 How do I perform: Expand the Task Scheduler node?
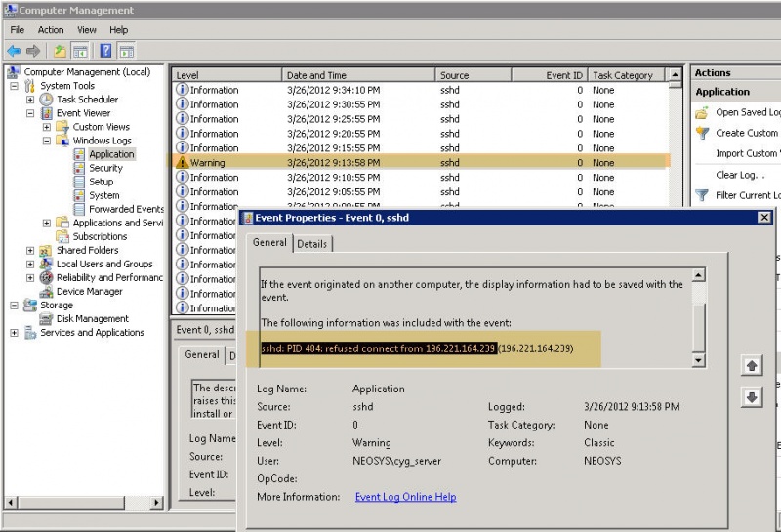point(30,100)
